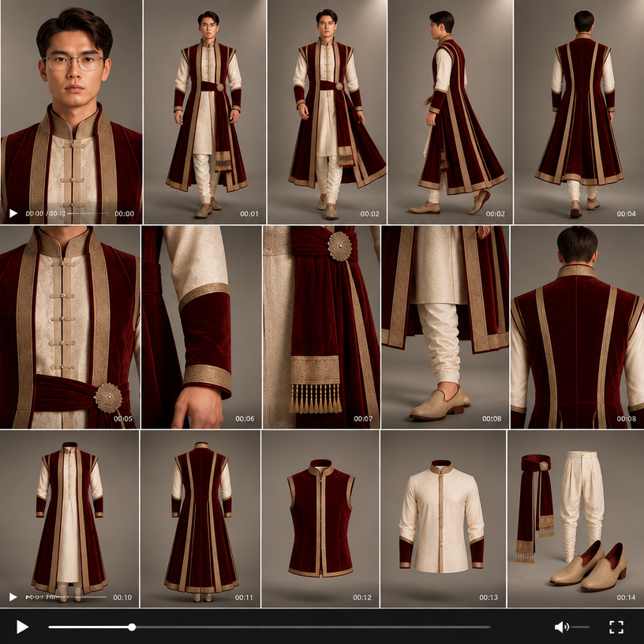
Task: Click the "00:00" timestamp on the portrait thumbnail
Action: 124,214
